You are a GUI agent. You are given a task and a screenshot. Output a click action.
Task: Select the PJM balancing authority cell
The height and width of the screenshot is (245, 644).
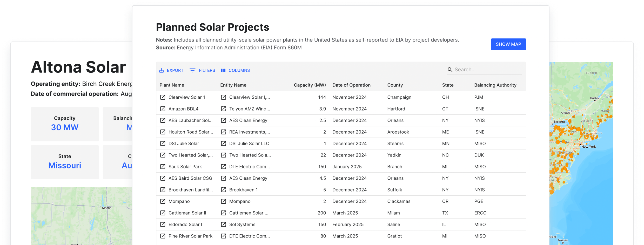point(479,97)
